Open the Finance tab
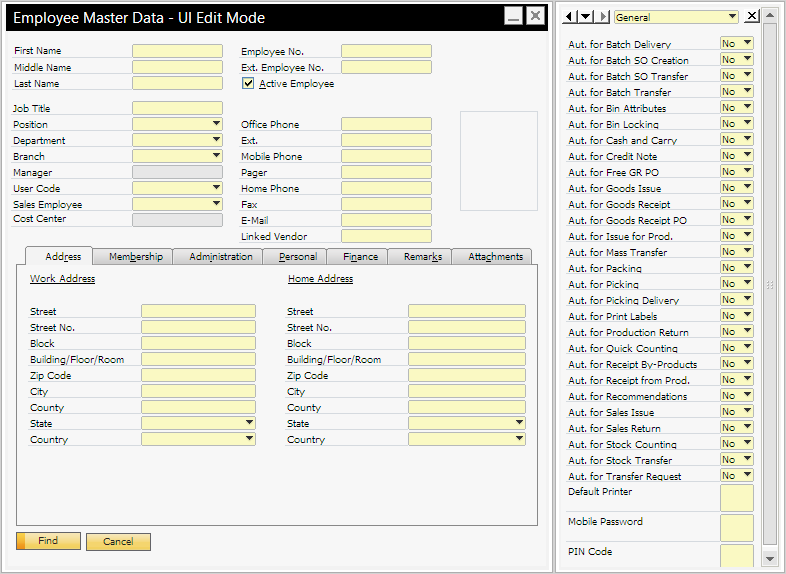Screen dimensions: 786x574 tap(360, 257)
